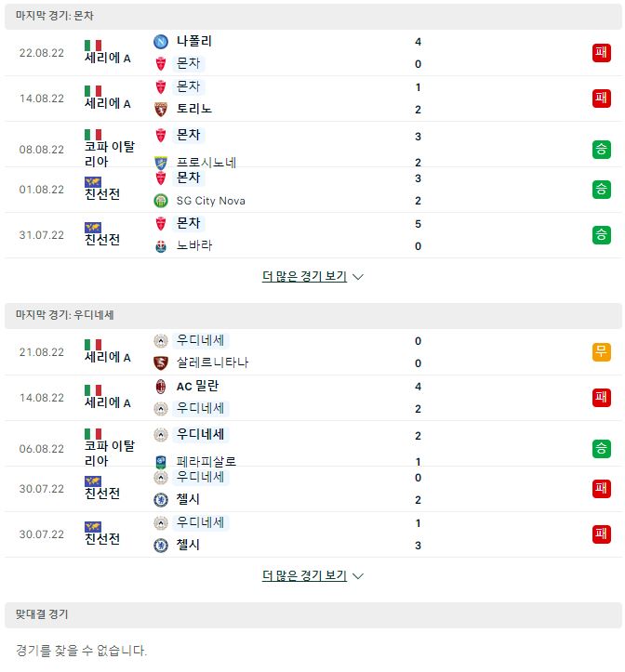Viewport: 625px width, 672px height.
Task: Click the SG City Nova club logo
Action: click(160, 201)
